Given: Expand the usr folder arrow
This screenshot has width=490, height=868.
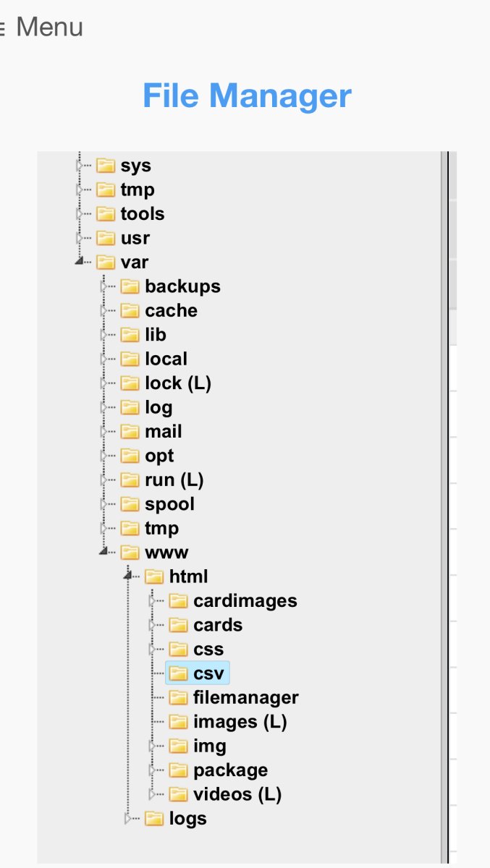Looking at the screenshot, I should point(80,238).
